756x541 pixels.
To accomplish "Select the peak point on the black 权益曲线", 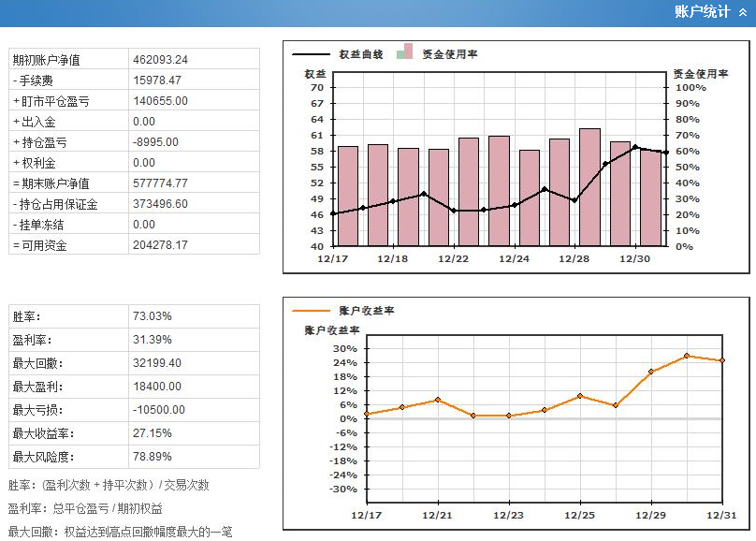I will [635, 147].
